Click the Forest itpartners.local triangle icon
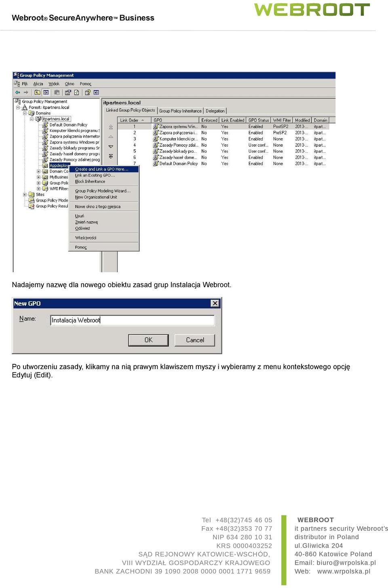 pyautogui.click(x=25, y=107)
